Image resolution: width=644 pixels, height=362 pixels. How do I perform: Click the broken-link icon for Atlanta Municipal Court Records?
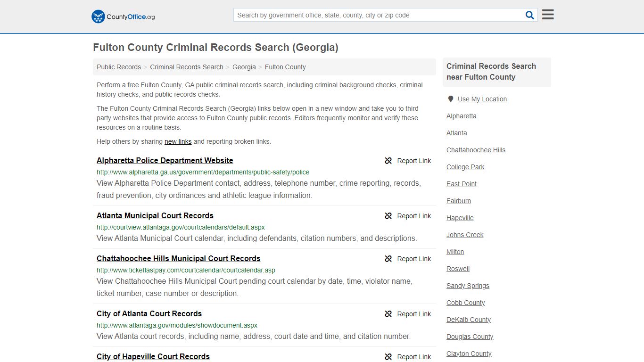(388, 216)
